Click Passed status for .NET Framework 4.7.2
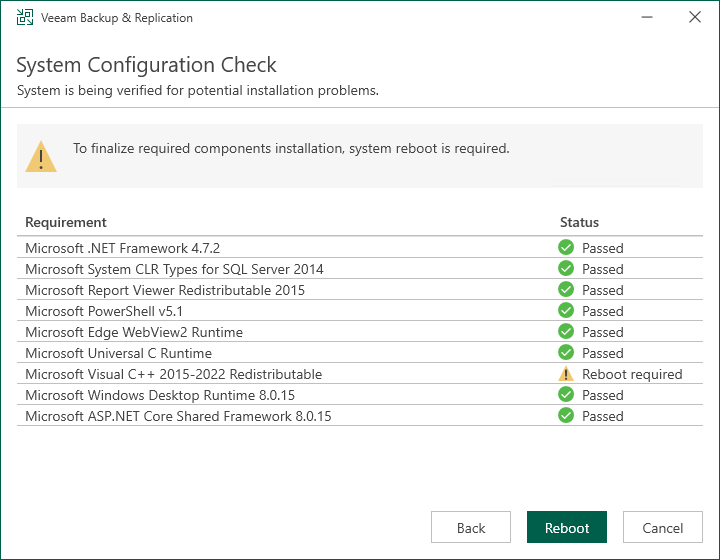The image size is (720, 560). pos(602,248)
